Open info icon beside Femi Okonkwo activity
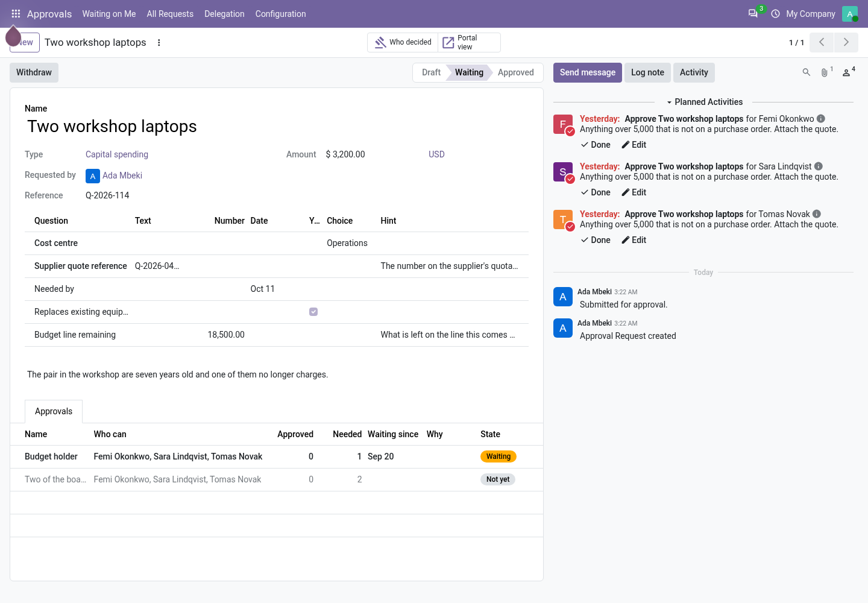The height and width of the screenshot is (603, 868). coord(821,119)
